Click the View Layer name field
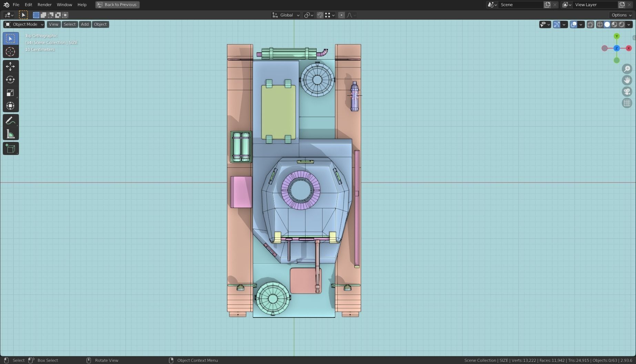 pyautogui.click(x=595, y=4)
